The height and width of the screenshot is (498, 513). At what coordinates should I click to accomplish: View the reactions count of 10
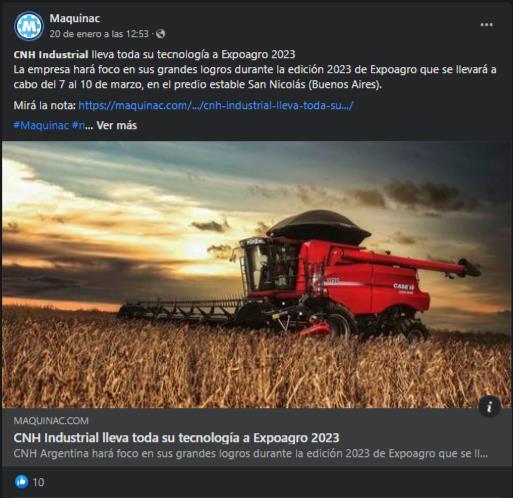click(38, 482)
